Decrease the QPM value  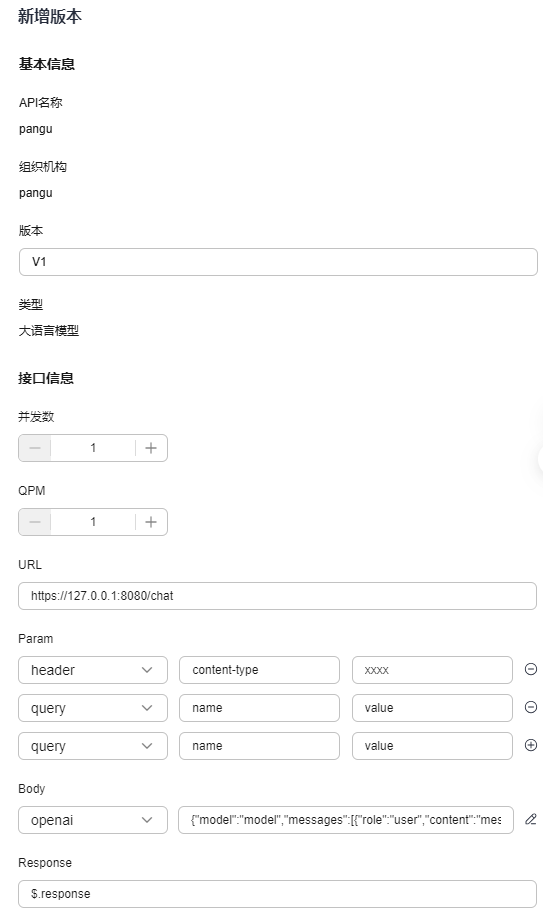pos(35,522)
